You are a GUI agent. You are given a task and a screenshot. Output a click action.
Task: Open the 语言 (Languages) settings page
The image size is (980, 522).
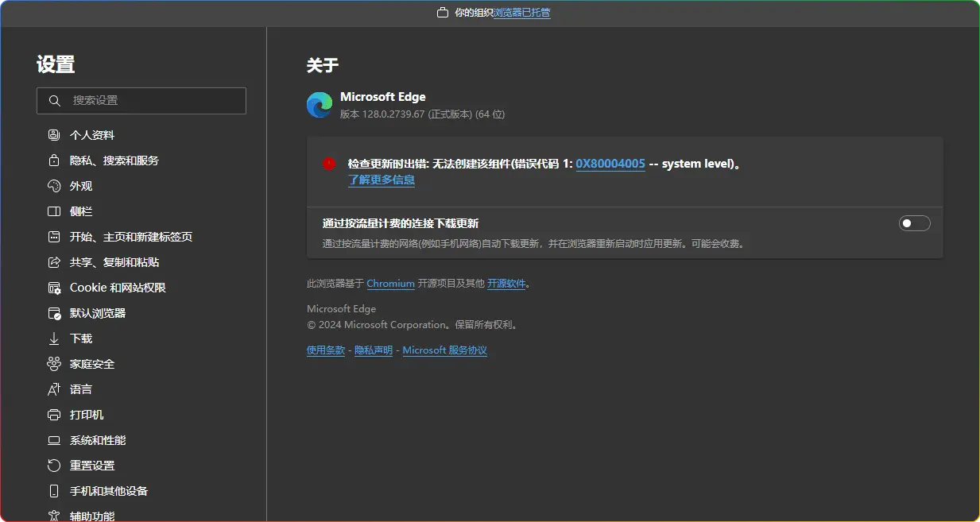81,389
